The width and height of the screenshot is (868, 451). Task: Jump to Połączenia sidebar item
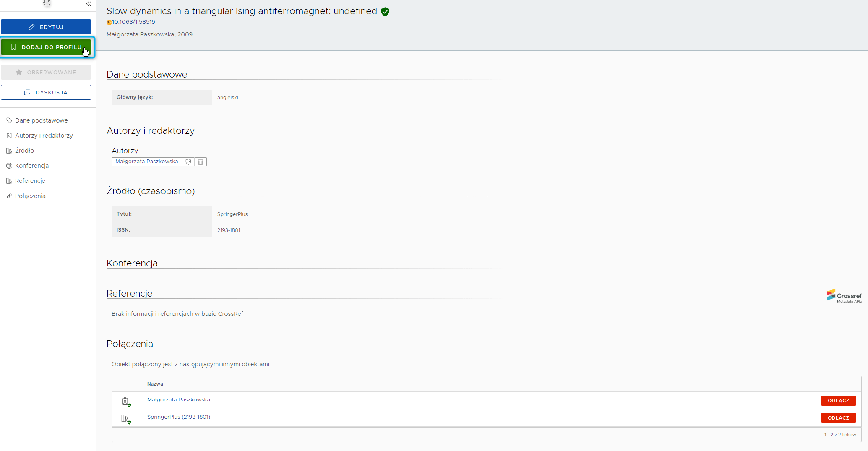pyautogui.click(x=30, y=196)
